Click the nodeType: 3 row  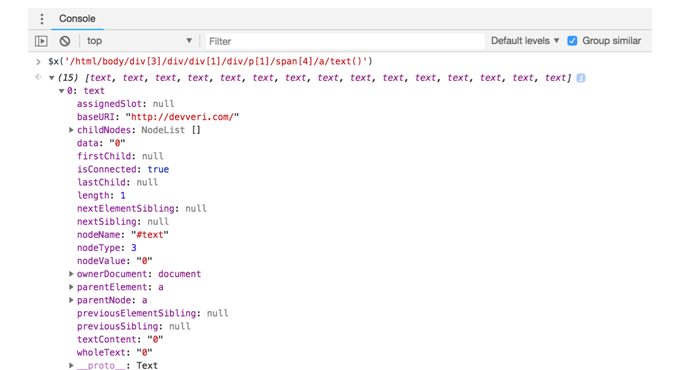click(x=107, y=248)
